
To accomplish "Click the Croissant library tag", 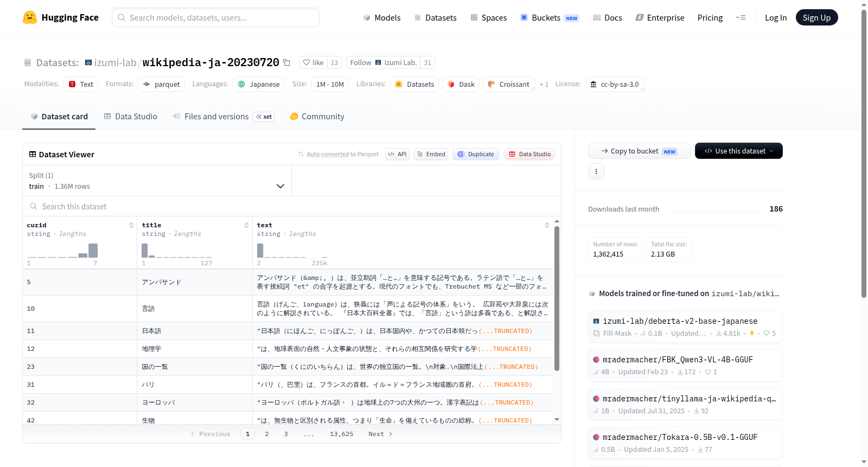I will (509, 84).
